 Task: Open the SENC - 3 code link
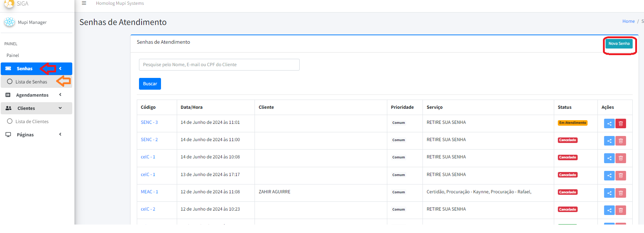click(149, 122)
